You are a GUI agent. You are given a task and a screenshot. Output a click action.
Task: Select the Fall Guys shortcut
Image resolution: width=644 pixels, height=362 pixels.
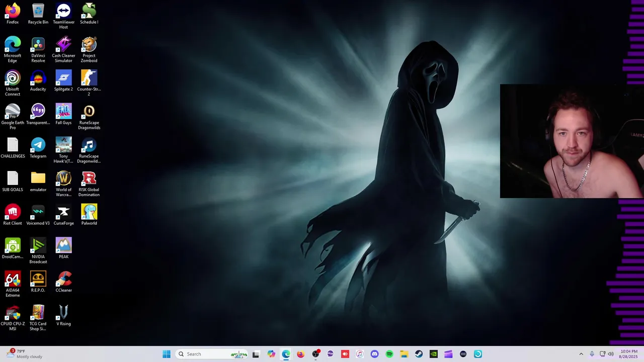(x=63, y=114)
